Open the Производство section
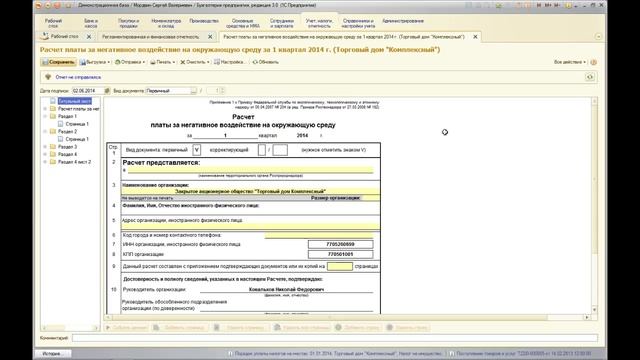The image size is (640, 360). click(x=204, y=21)
